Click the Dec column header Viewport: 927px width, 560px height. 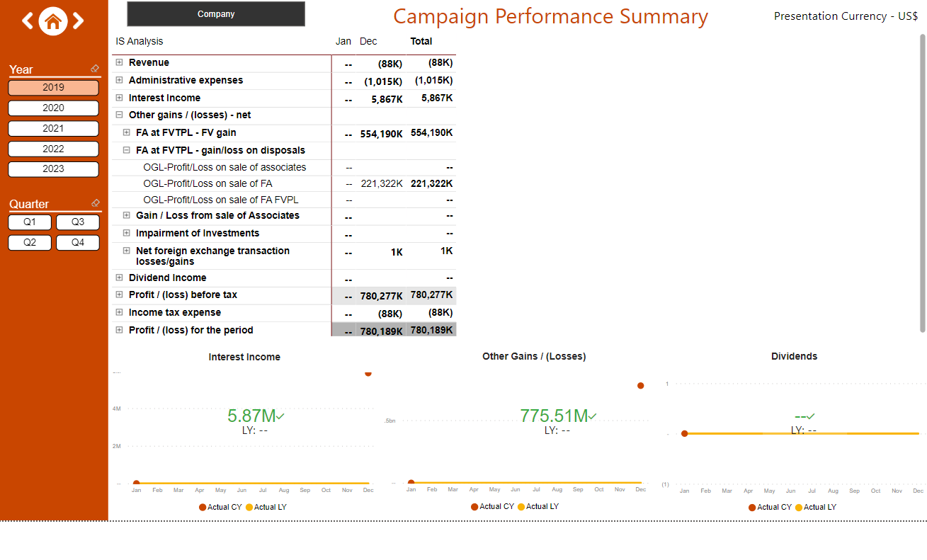[368, 41]
